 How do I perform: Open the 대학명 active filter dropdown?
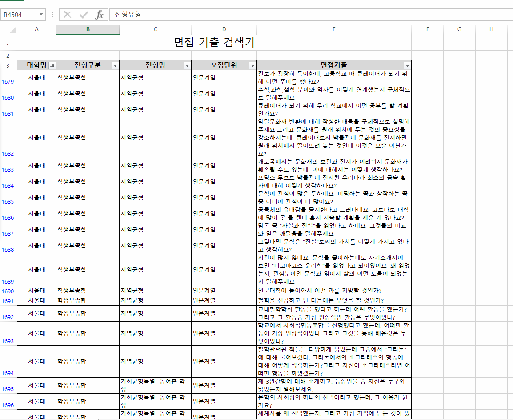(x=52, y=65)
